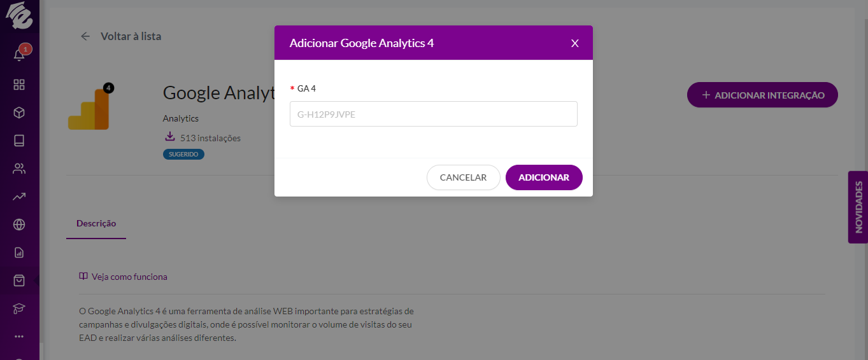Image resolution: width=868 pixels, height=360 pixels.
Task: Click the book icon beside Veja como funciona
Action: (83, 277)
